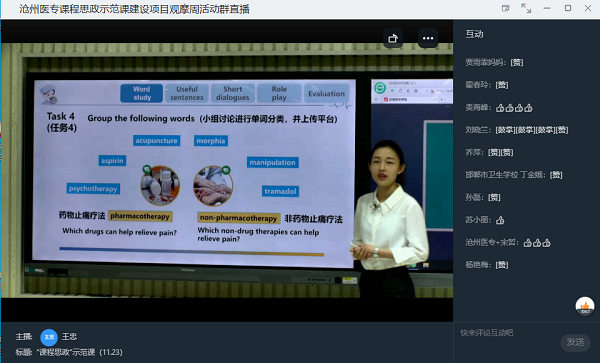This screenshot has height=363, width=600.
Task: Minimize the live broadcast window
Action: (x=547, y=8)
